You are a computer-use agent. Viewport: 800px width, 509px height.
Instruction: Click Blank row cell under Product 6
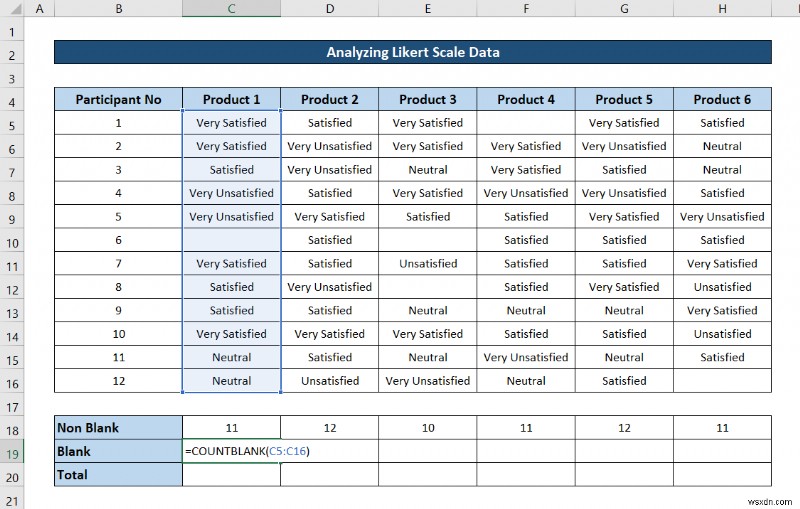(x=722, y=451)
